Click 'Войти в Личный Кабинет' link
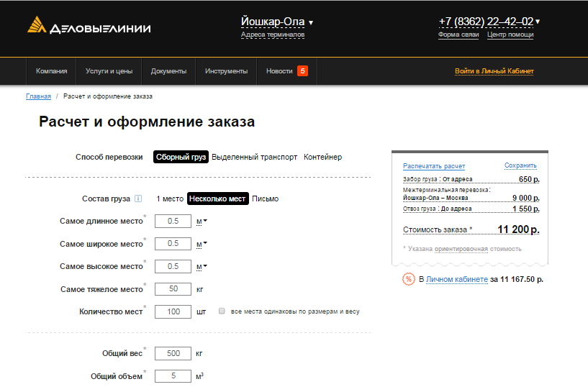Viewport: 588px width, 392px height. pos(494,71)
